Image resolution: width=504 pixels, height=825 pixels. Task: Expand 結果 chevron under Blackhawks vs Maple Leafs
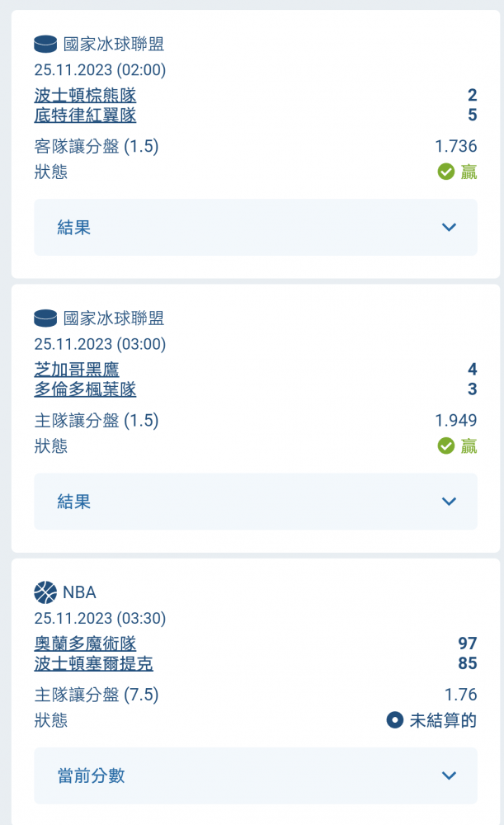(449, 501)
